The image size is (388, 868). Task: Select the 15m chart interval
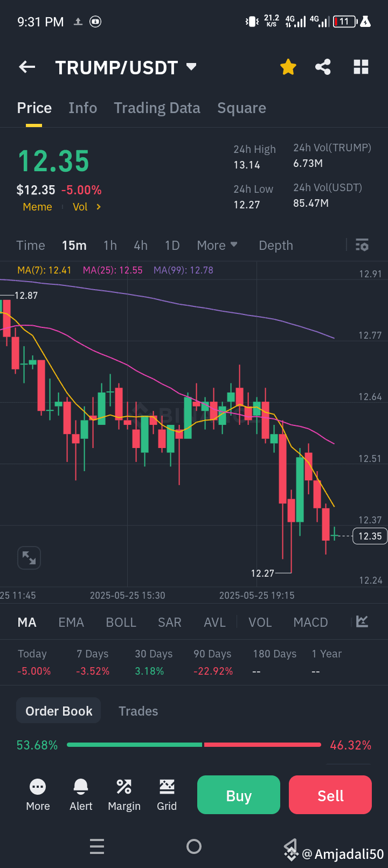click(x=74, y=246)
